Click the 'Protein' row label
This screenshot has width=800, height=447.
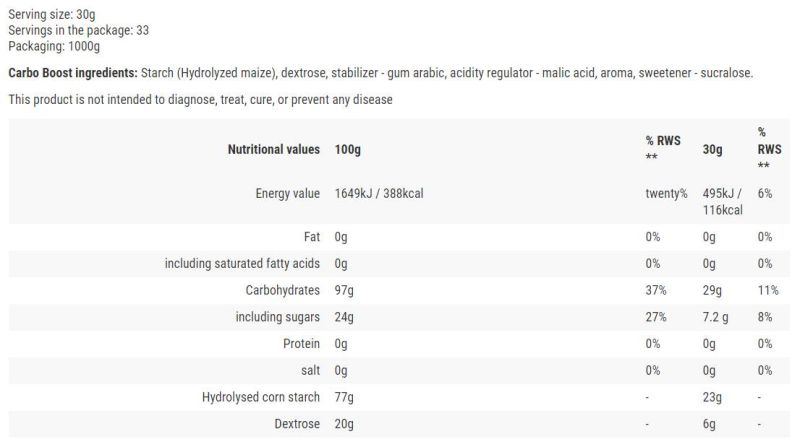pos(301,344)
